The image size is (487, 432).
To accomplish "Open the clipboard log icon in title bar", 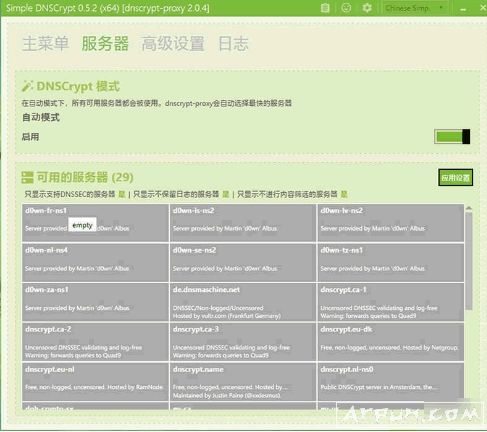I will tap(325, 8).
